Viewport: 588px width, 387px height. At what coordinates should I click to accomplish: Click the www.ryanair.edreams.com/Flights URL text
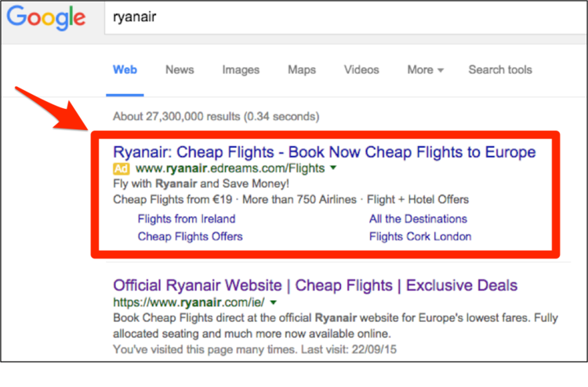[230, 168]
